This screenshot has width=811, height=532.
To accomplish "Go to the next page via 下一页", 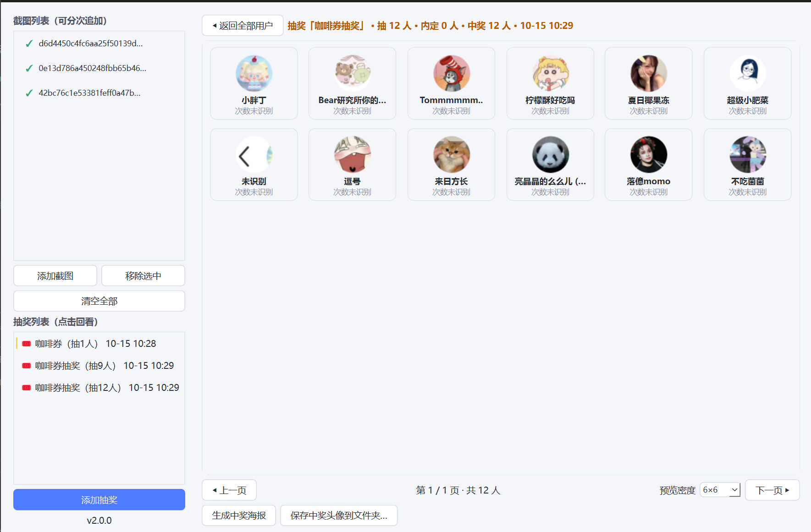I will click(x=772, y=490).
